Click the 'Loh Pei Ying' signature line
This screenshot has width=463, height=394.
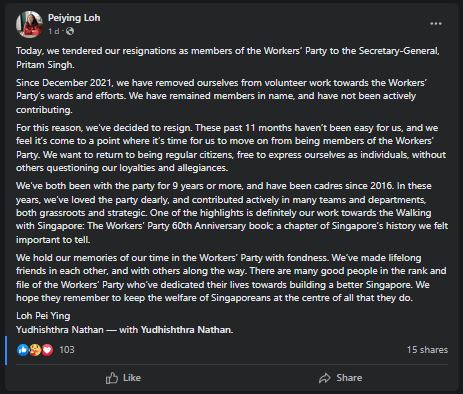[43, 316]
